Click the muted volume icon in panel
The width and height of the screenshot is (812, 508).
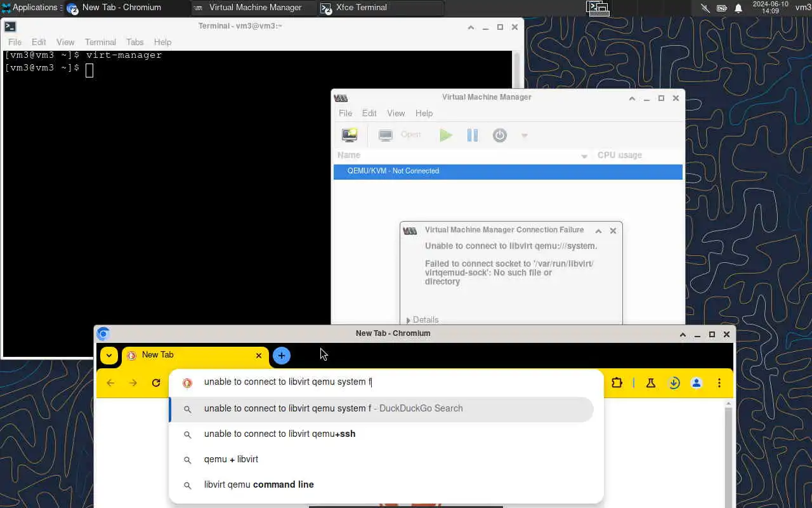click(705, 8)
